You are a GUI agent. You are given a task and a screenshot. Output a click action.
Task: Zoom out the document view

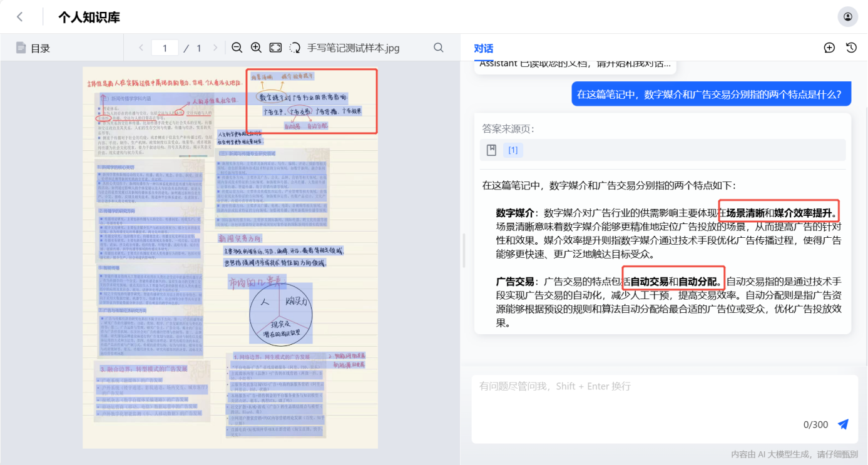(x=237, y=47)
